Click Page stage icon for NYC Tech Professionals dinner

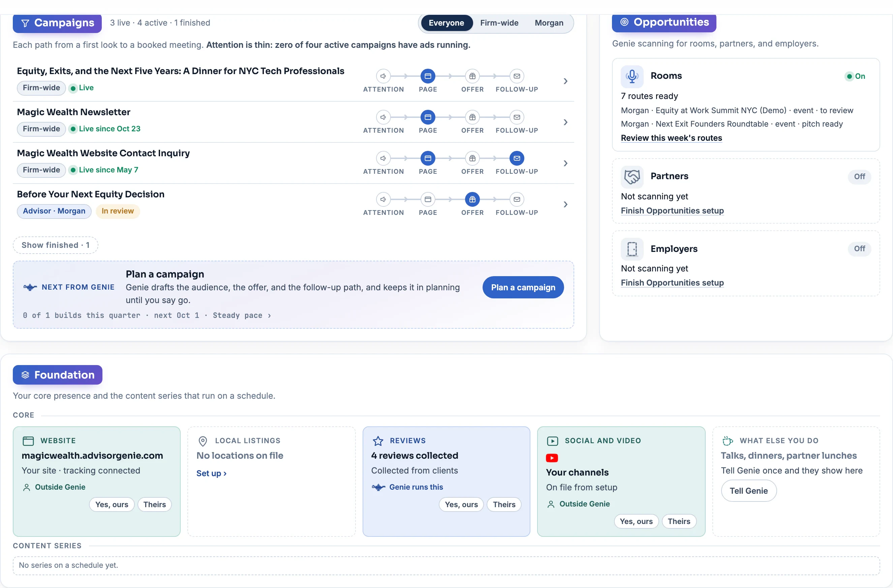[428, 76]
